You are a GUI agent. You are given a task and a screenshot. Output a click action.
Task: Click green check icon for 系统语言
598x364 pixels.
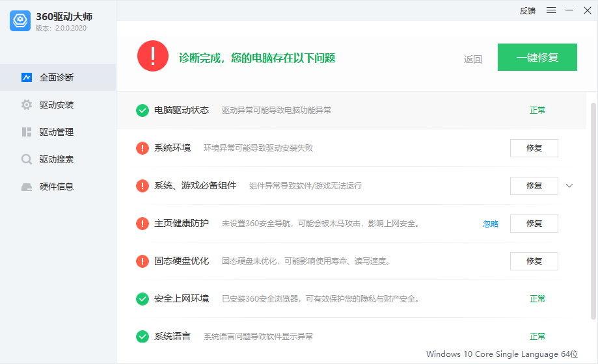tap(143, 337)
